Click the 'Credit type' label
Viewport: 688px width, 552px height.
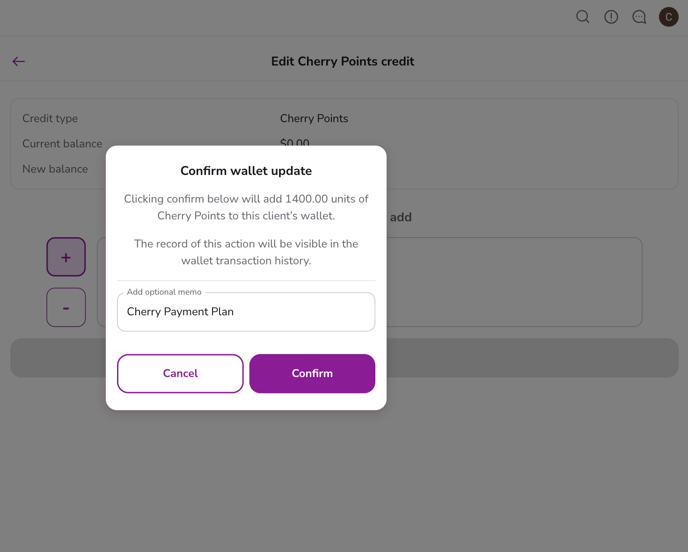[x=50, y=118]
